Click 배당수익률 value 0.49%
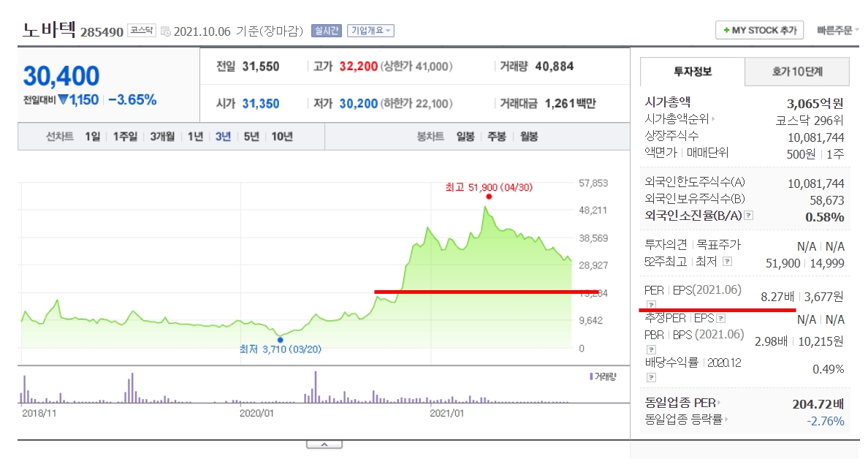The width and height of the screenshot is (868, 459). pos(828,369)
